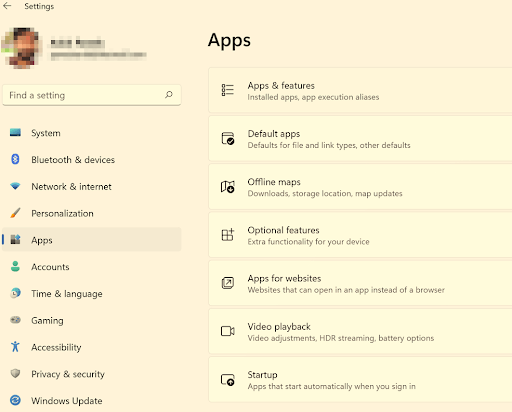Click the System monitor icon
Viewport: 512px width, 412px height.
[x=15, y=132]
